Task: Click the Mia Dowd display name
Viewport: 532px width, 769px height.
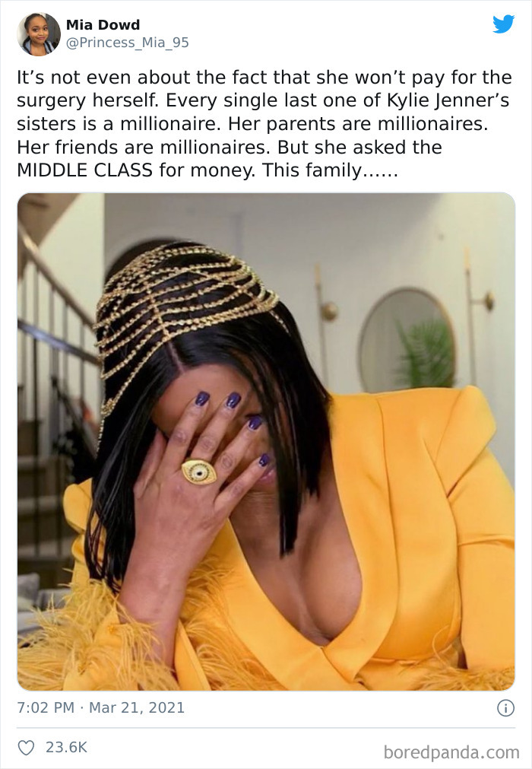Action: tap(103, 24)
